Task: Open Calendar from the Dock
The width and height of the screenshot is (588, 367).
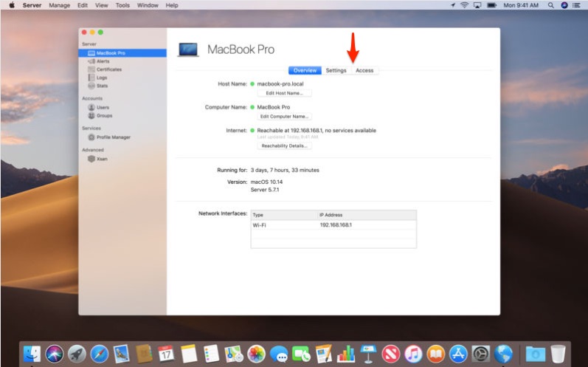Action: coord(166,354)
